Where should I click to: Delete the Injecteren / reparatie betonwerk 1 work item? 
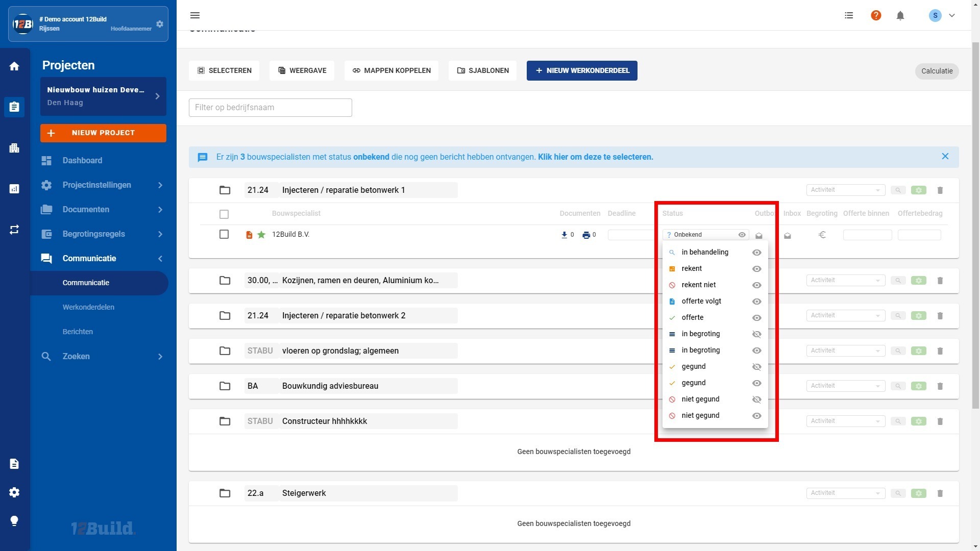[x=940, y=190]
